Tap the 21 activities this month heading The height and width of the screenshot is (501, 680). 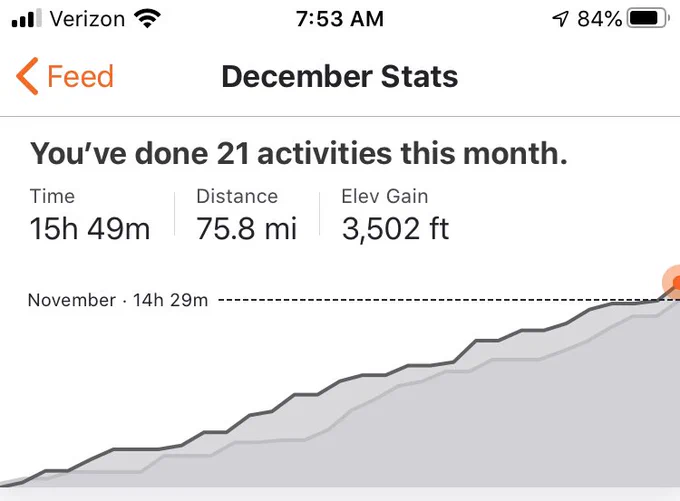click(298, 154)
